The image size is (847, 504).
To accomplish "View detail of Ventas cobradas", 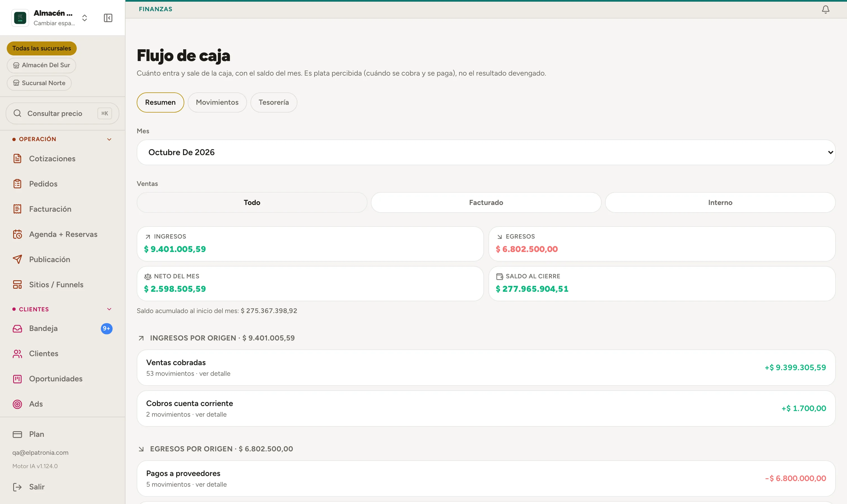I will pos(486,367).
